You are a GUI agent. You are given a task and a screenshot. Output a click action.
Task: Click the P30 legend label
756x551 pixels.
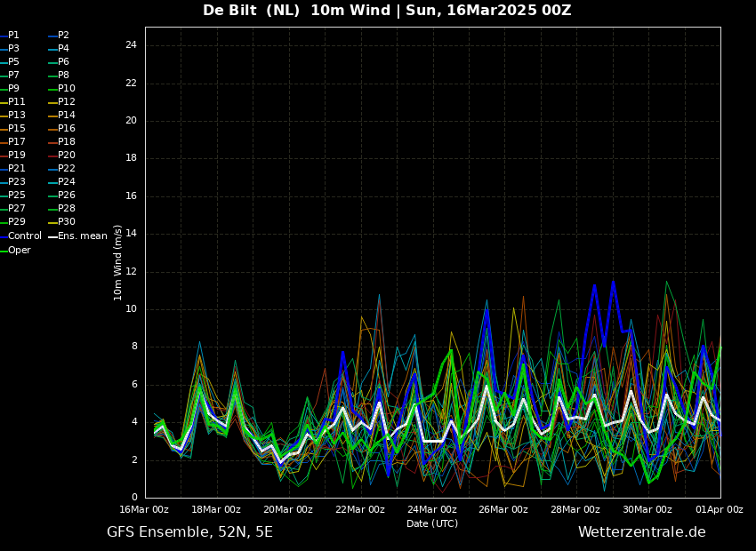click(67, 222)
